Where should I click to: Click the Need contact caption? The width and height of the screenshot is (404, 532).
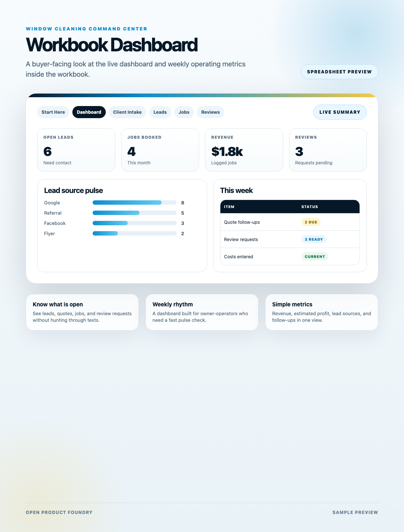[57, 163]
